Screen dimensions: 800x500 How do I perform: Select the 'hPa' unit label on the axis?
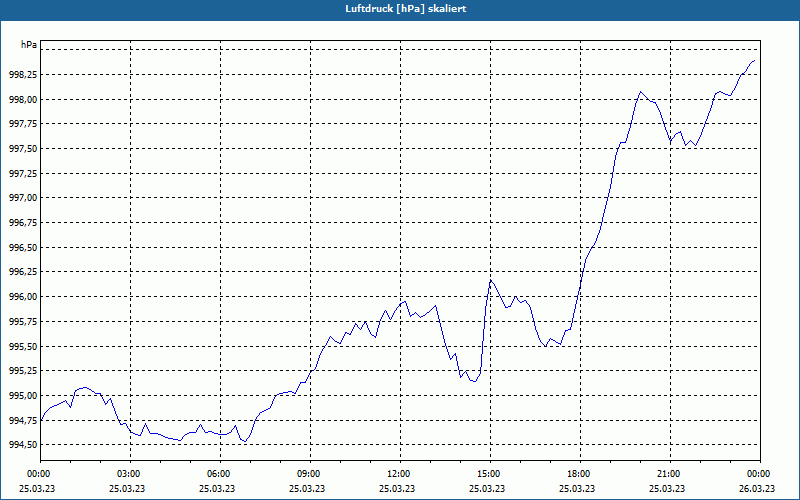(29, 45)
